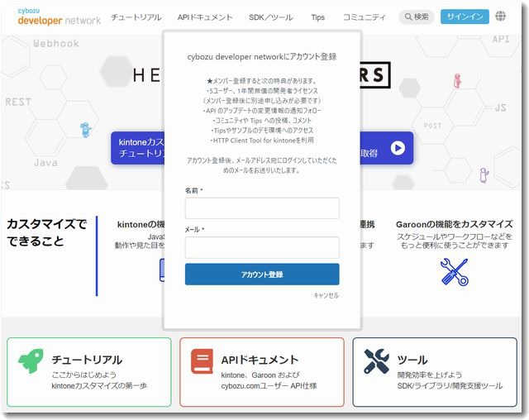
Task: Click the 名前 name input field
Action: 262,208
